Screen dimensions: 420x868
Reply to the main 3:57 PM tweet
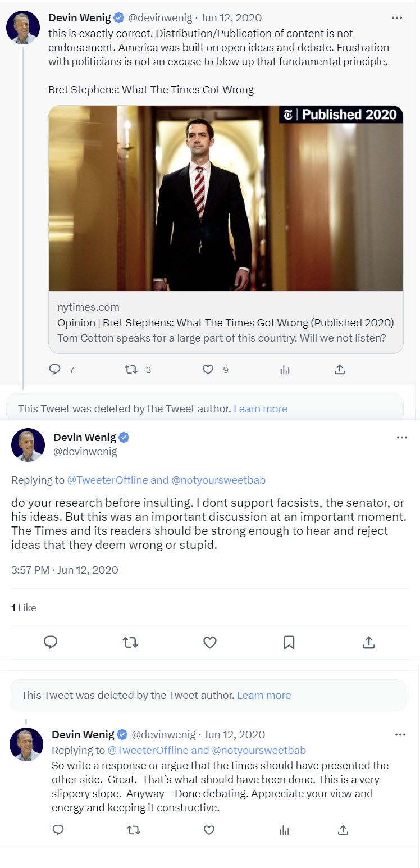tap(51, 642)
